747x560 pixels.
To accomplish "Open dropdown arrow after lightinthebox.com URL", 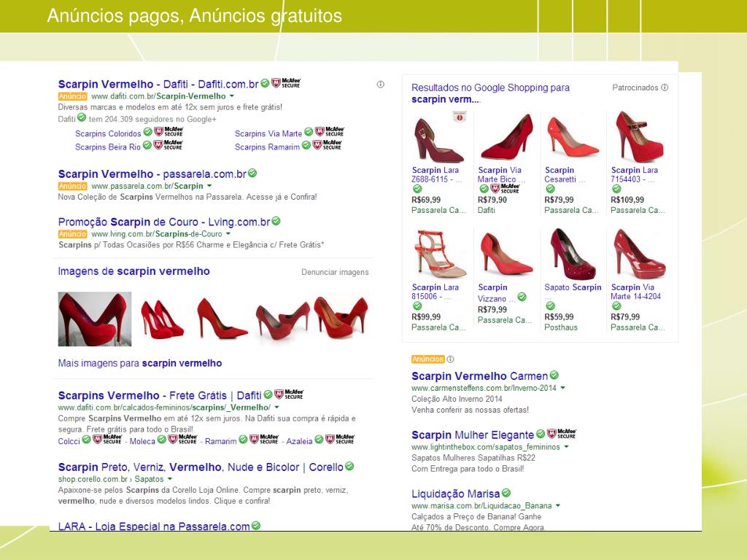I will coord(566,447).
